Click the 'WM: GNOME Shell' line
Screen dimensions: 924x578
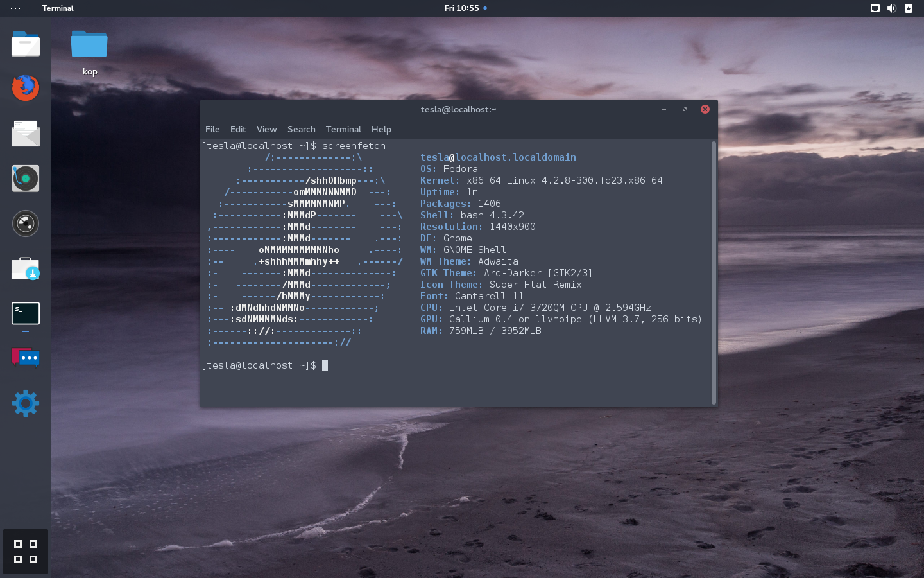[x=463, y=250]
